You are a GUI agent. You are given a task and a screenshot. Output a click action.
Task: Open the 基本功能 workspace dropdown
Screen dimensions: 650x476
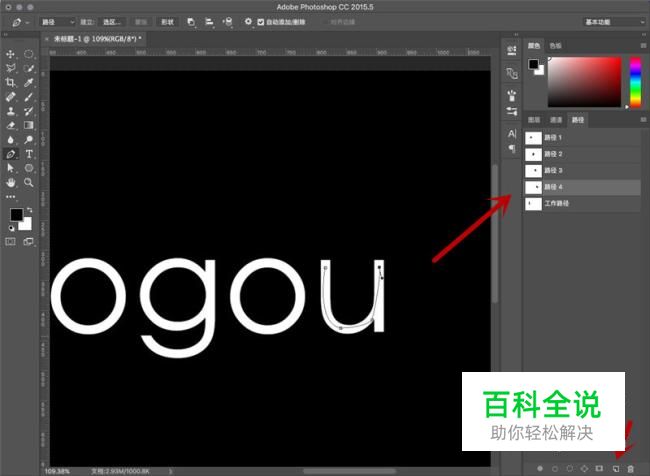click(x=614, y=22)
